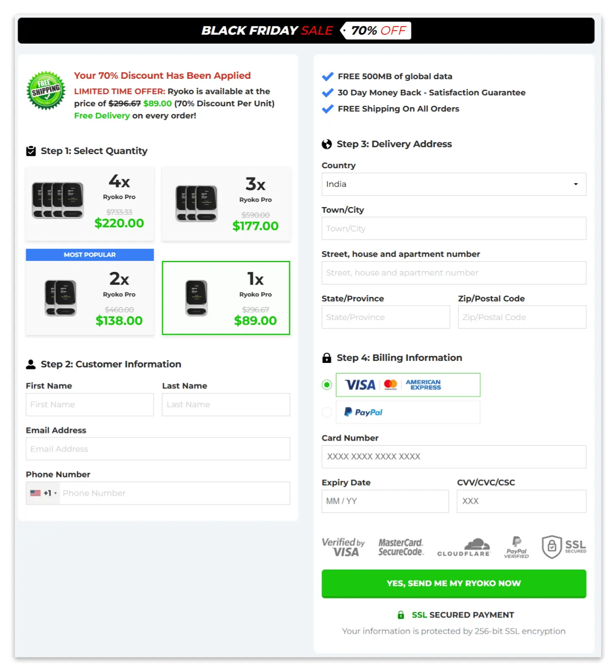
Task: Open the Country dropdown showing India
Action: (x=454, y=184)
